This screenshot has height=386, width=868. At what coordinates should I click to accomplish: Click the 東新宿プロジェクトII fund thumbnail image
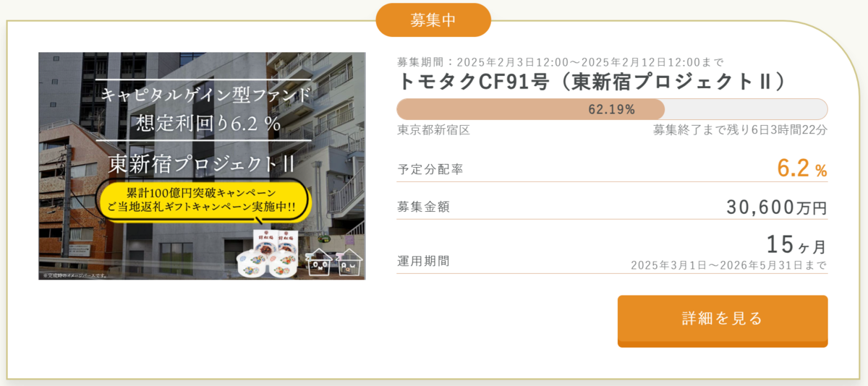click(202, 166)
